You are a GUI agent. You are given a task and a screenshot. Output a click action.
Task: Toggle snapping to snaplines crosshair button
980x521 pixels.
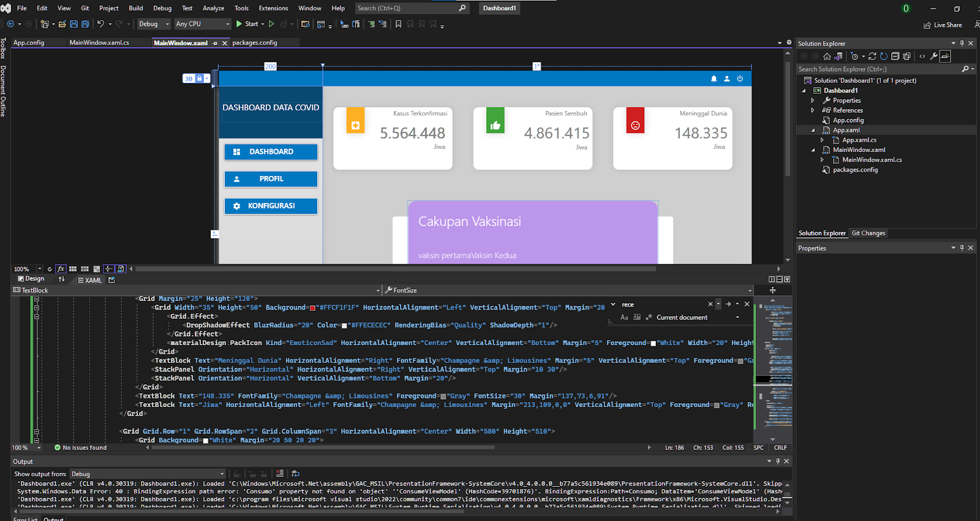point(108,269)
